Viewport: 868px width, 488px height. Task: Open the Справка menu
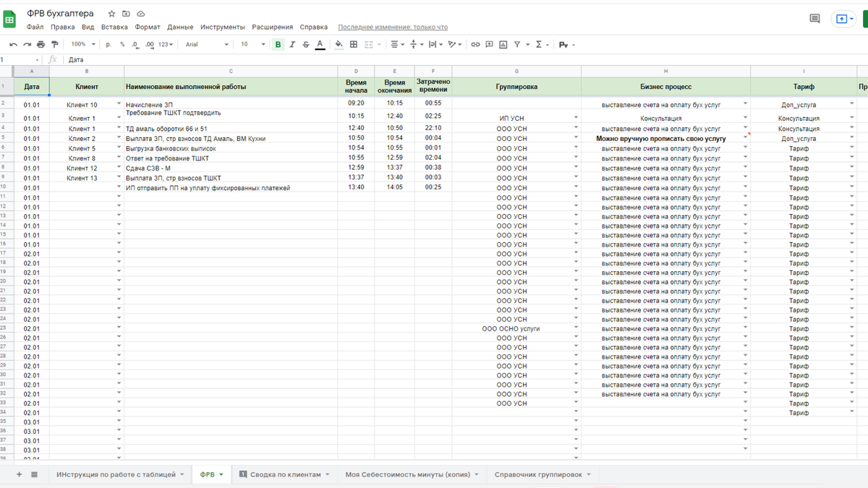[x=314, y=27]
